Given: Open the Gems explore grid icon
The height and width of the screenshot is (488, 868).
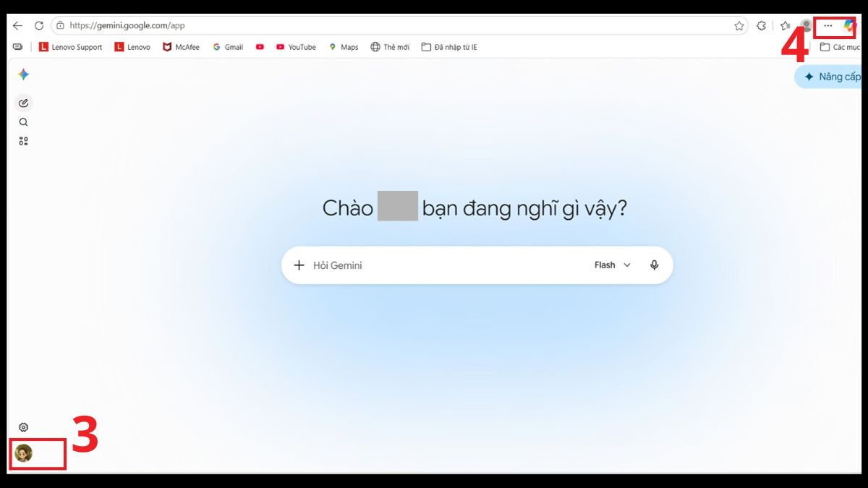Looking at the screenshot, I should [x=23, y=141].
